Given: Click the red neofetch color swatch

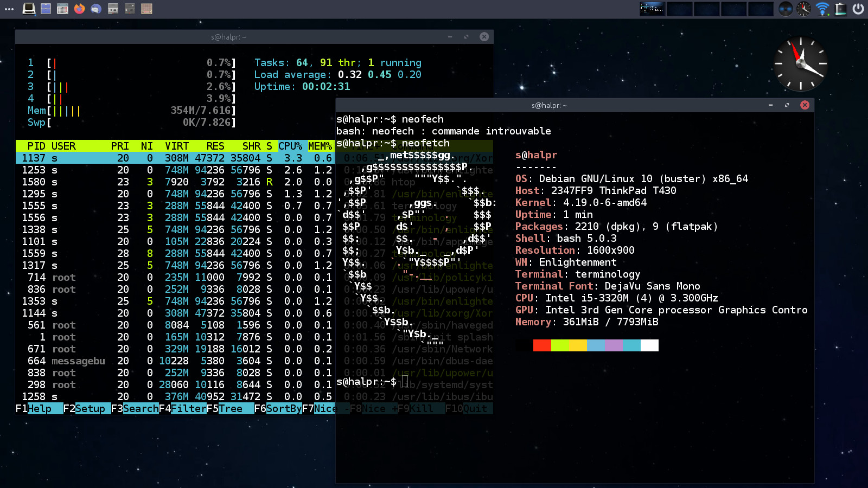Looking at the screenshot, I should (542, 345).
